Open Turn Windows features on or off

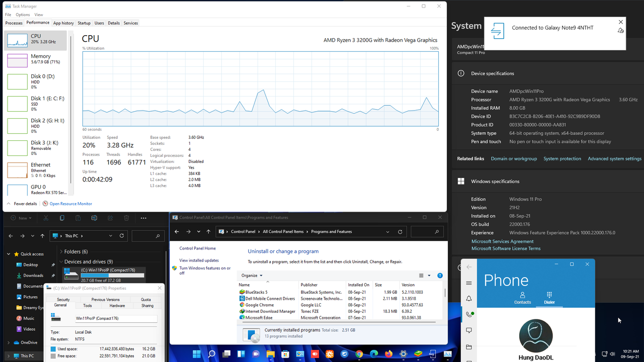pos(205,270)
